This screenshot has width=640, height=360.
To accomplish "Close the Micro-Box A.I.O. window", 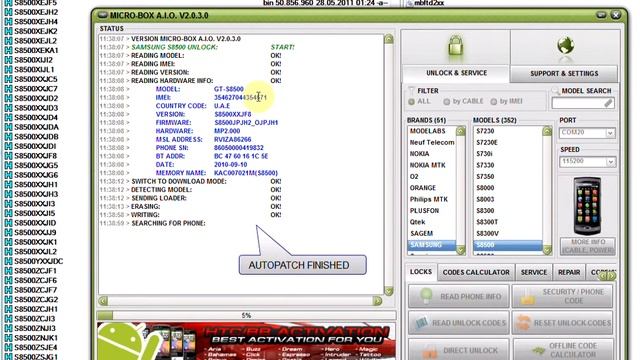I will (x=616, y=15).
